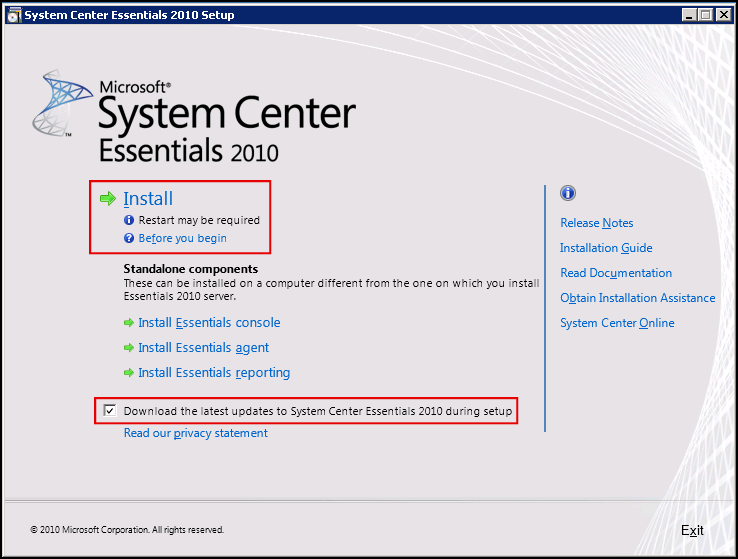Open the Installation Guide link

tap(606, 248)
